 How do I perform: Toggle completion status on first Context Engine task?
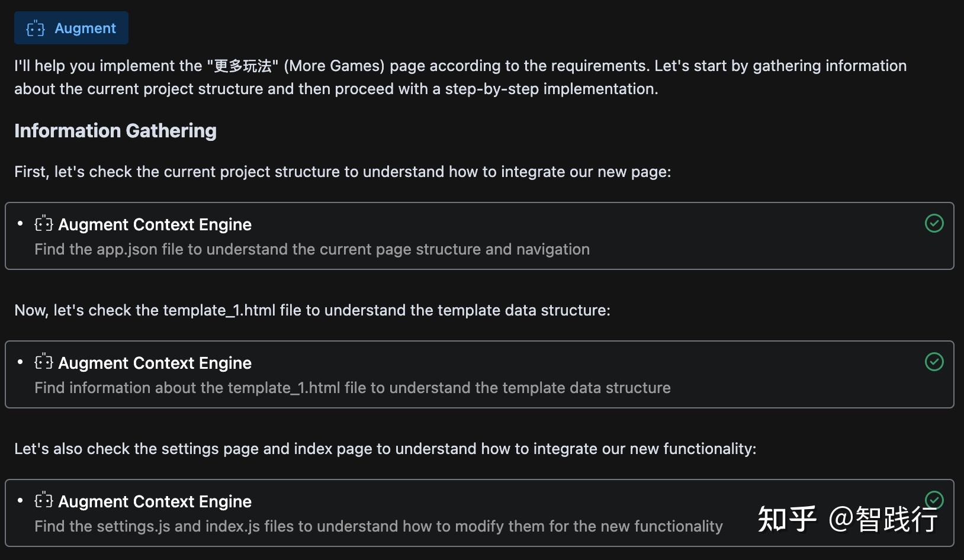934,224
